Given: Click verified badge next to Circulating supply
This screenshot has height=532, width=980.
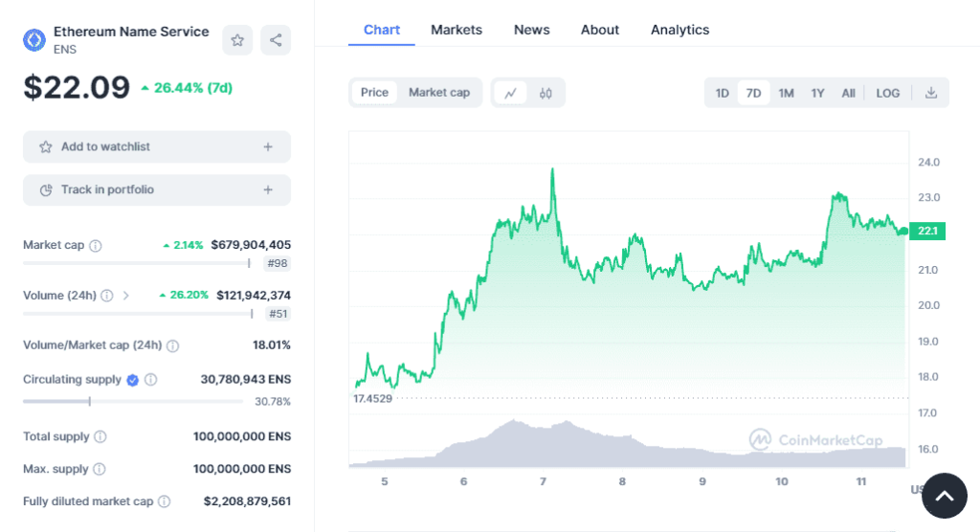Looking at the screenshot, I should tap(132, 380).
